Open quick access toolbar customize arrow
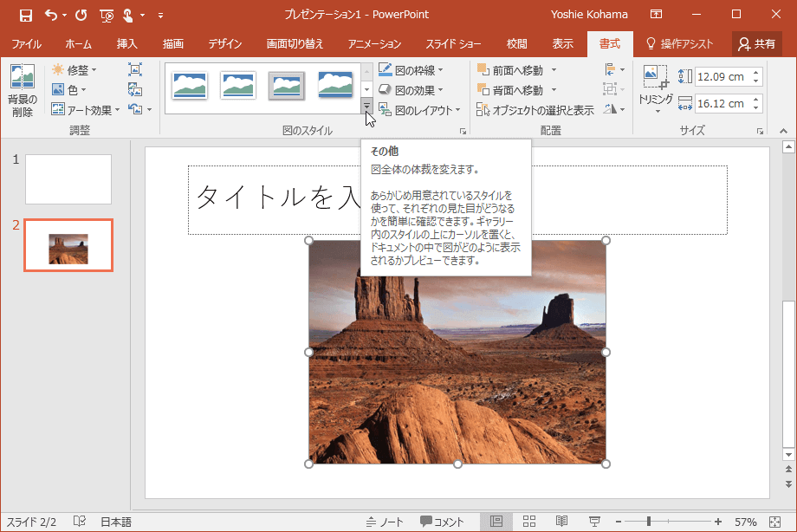Image resolution: width=797 pixels, height=532 pixels. (x=160, y=16)
